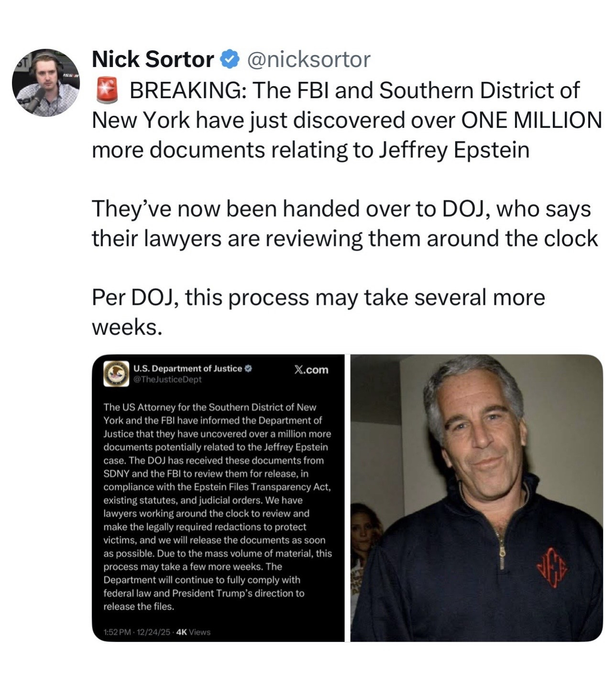Click the words ONE MILLION in the tweet
The image size is (616, 683).
pos(531,120)
